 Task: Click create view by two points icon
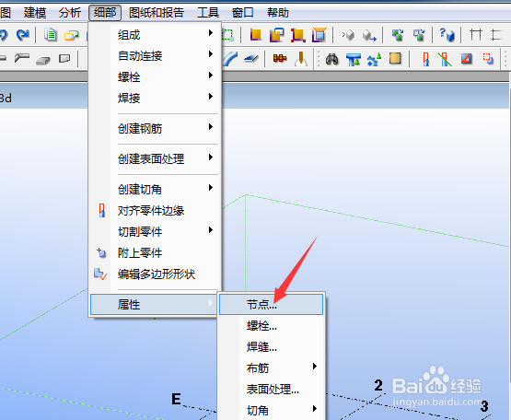coord(277,35)
